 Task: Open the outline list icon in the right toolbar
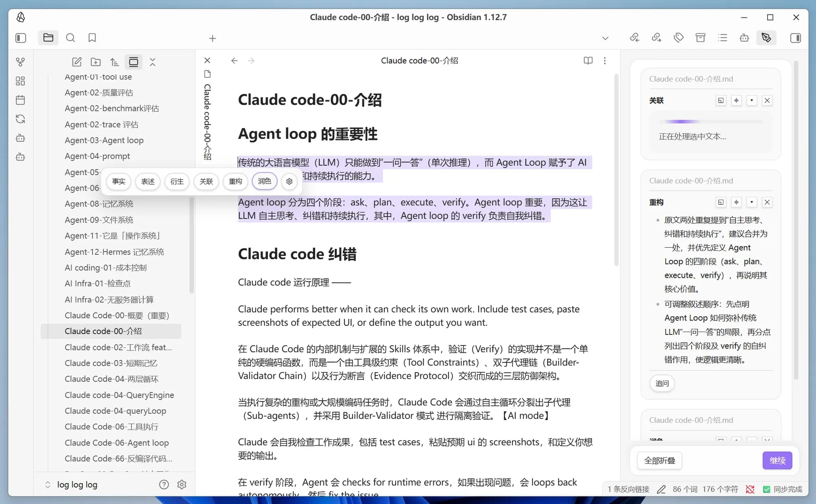click(722, 38)
